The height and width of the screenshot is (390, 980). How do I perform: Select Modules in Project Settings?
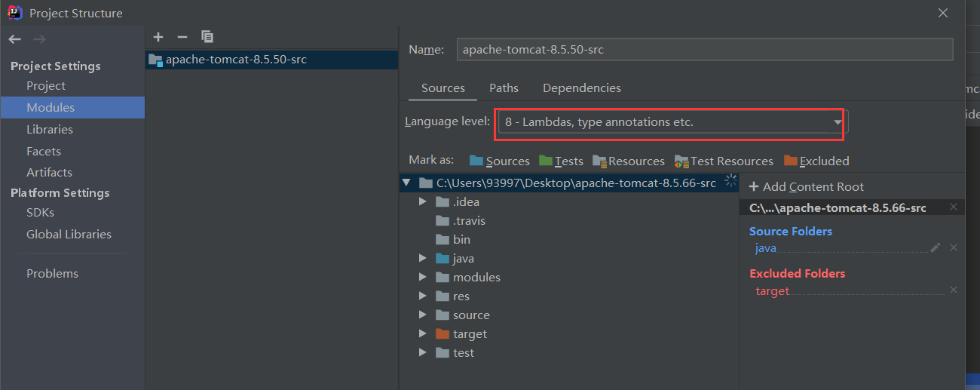(x=72, y=107)
